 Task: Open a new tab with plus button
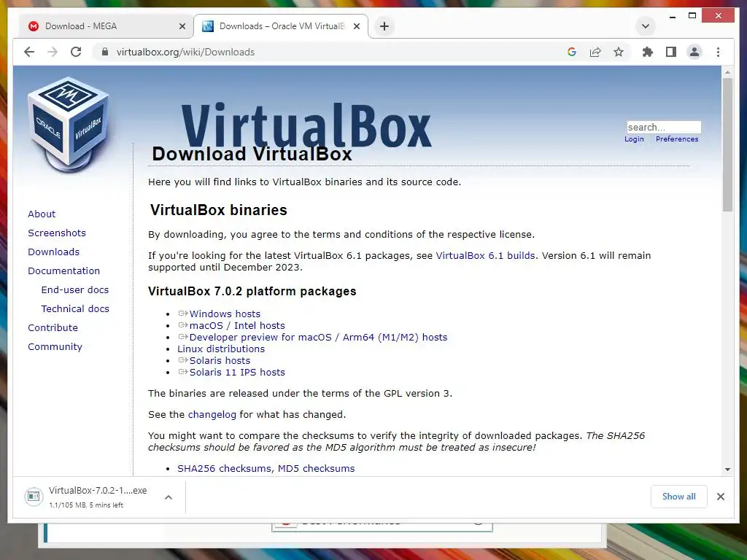coord(384,26)
